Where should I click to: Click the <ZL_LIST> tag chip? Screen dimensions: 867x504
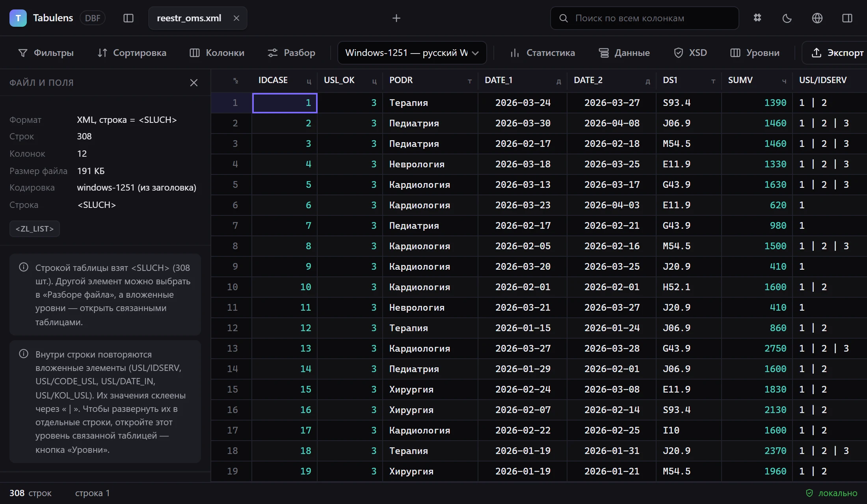pos(35,229)
